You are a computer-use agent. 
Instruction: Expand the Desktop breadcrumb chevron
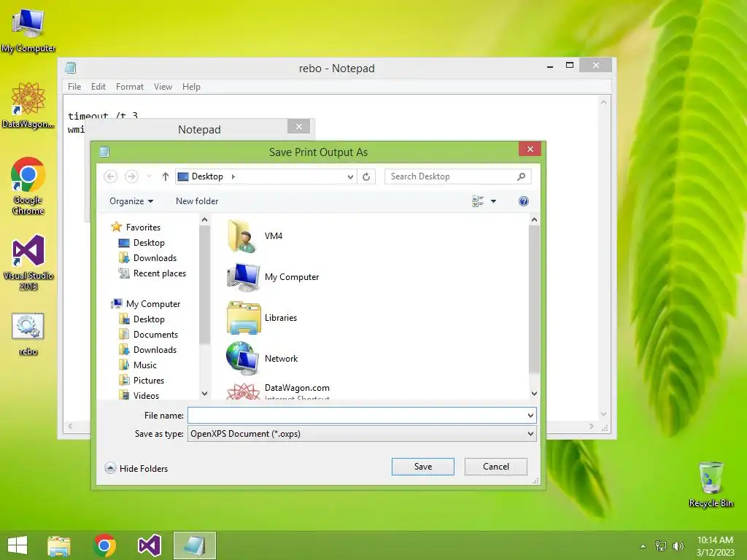pyautogui.click(x=233, y=176)
